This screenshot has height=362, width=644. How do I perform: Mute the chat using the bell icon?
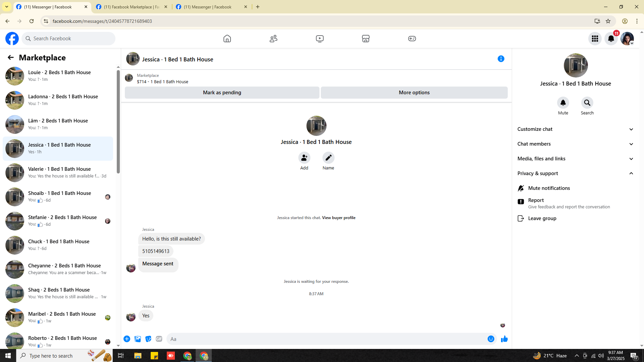[563, 103]
